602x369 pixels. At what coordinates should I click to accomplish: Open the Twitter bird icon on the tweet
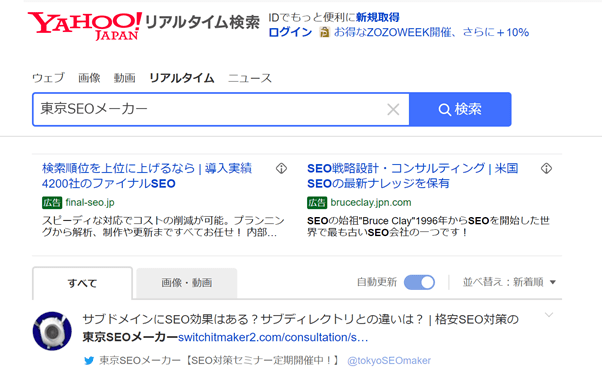point(89,361)
